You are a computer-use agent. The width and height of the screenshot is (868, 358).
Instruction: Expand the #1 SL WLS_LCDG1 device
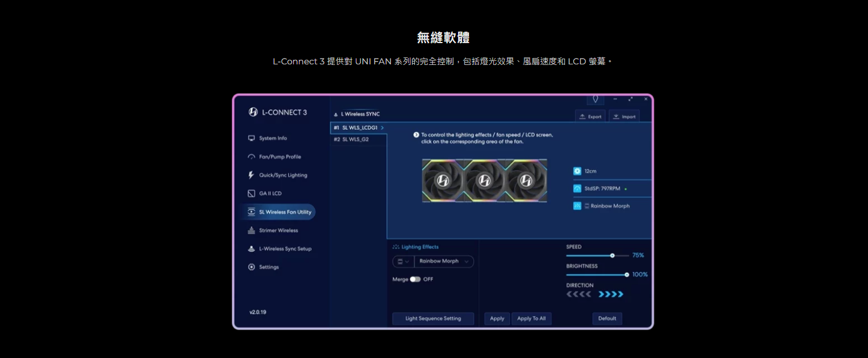[x=359, y=128]
